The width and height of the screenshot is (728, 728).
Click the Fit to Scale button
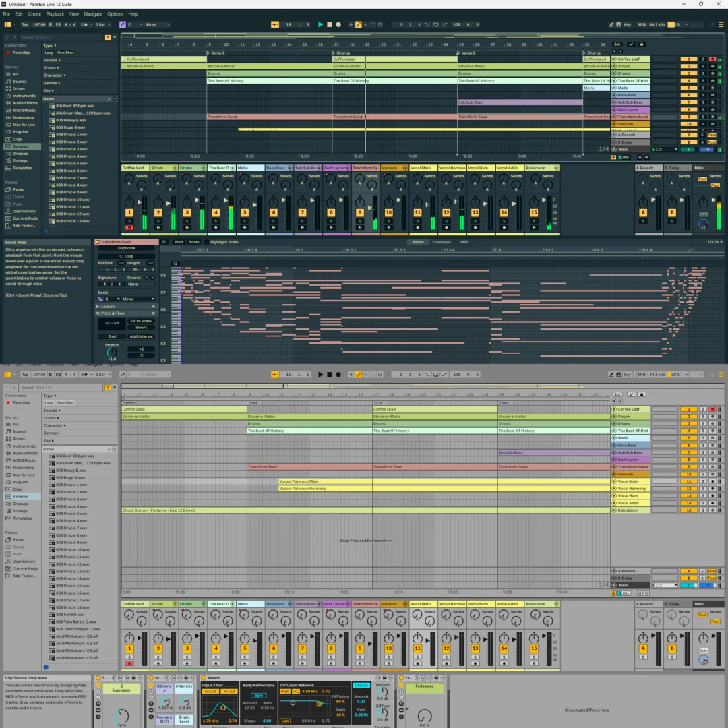pyautogui.click(x=141, y=321)
